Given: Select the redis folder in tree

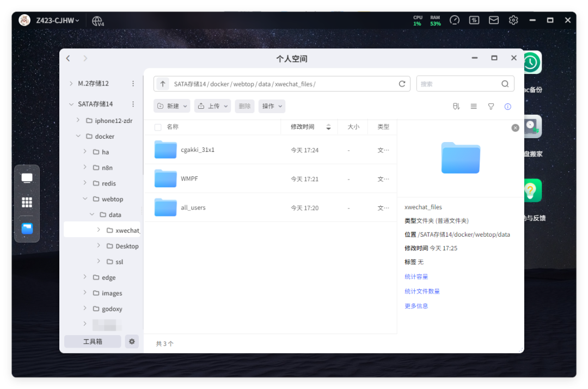Looking at the screenshot, I should 109,184.
